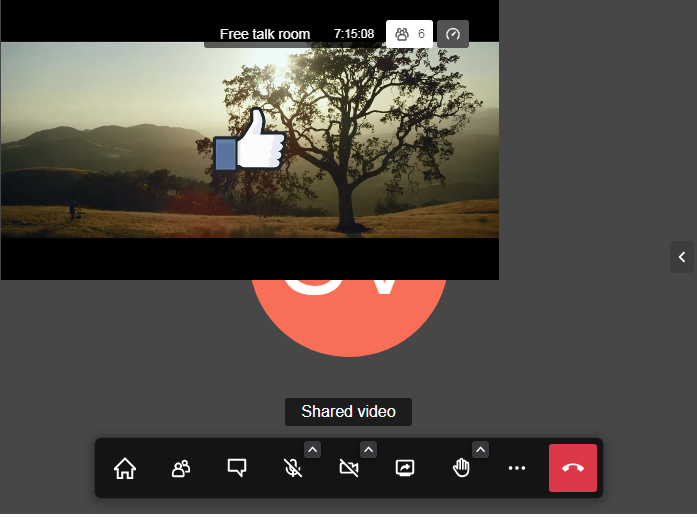Open the chat panel
Image resolution: width=697 pixels, height=519 pixels.
tap(237, 468)
